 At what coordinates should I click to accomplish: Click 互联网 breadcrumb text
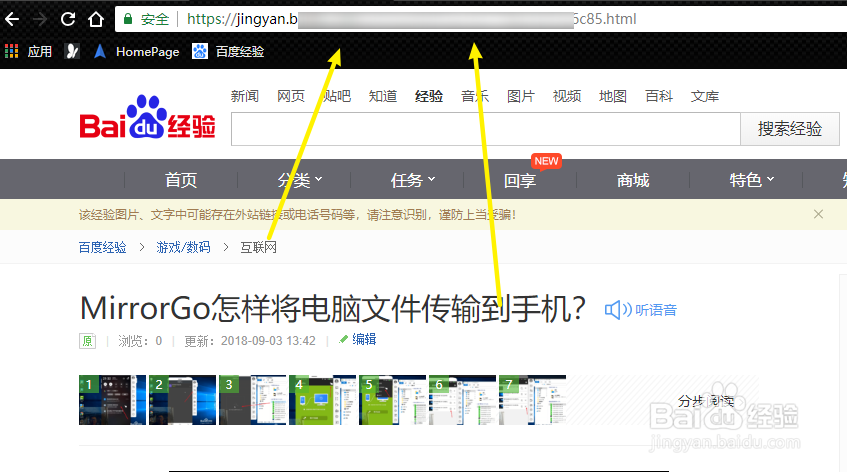tap(258, 247)
